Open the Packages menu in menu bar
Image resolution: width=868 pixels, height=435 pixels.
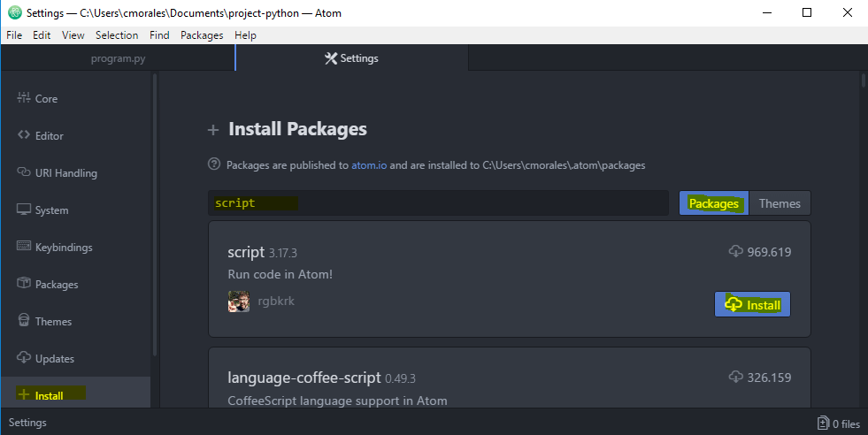point(202,34)
